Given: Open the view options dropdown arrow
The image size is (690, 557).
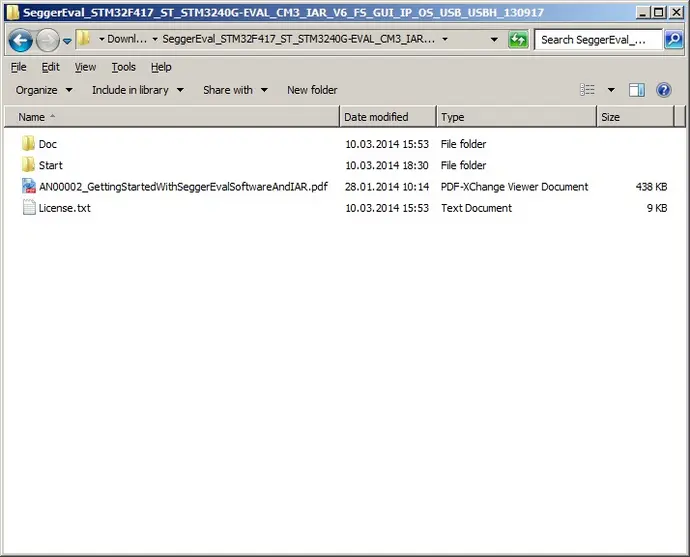Looking at the screenshot, I should pyautogui.click(x=611, y=90).
